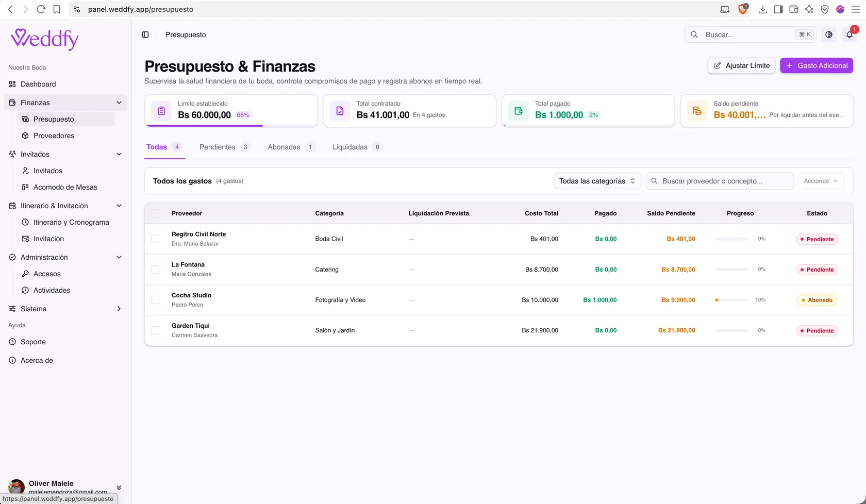Viewport: 866px width, 504px height.
Task: Collapse Itinerario & Invitación section
Action: (x=119, y=206)
